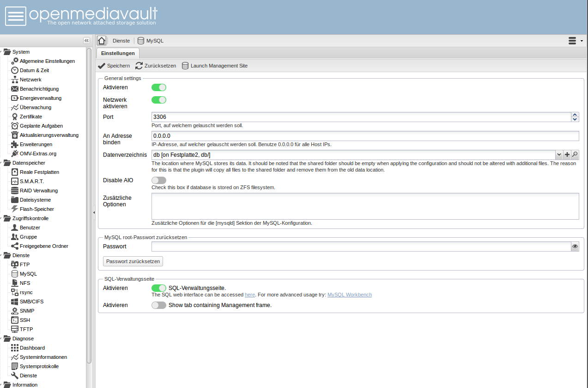The height and width of the screenshot is (388, 588).
Task: Open the Datenverzeichnis dropdown arrow
Action: coord(559,155)
